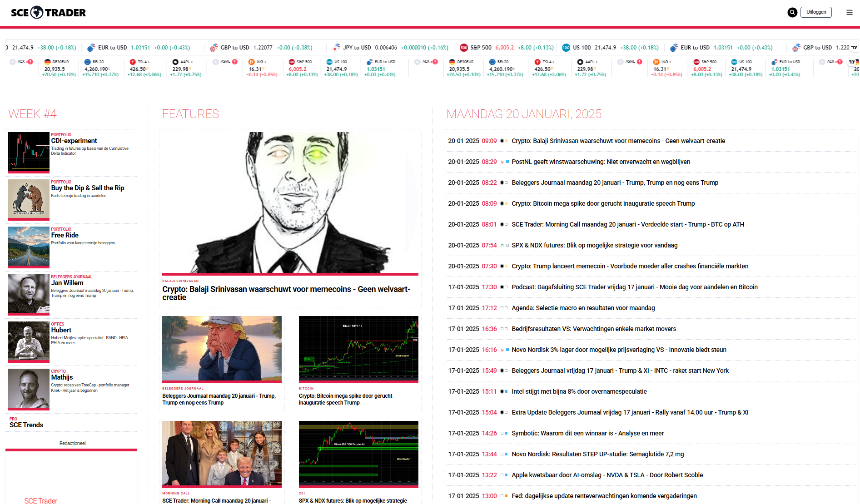Open the Jan Willem Beleggers Journaal title
The width and height of the screenshot is (860, 504).
coord(67,283)
